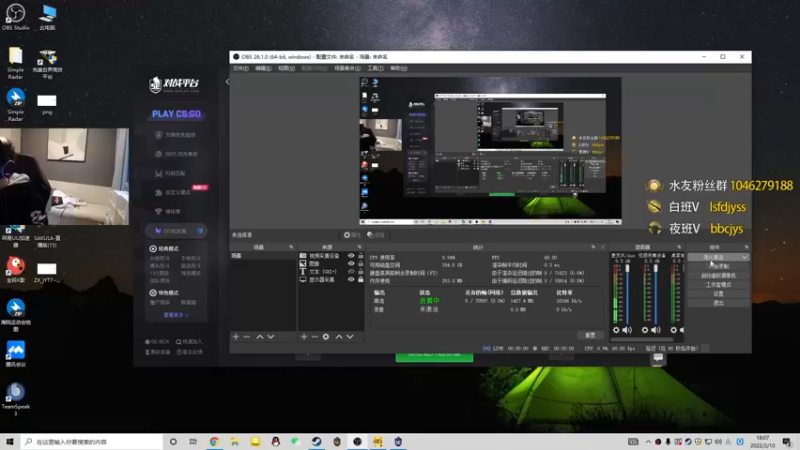Image resolution: width=800 pixels, height=450 pixels.
Task: Open the desktop audio mixer channel gear settings
Action: [673, 330]
